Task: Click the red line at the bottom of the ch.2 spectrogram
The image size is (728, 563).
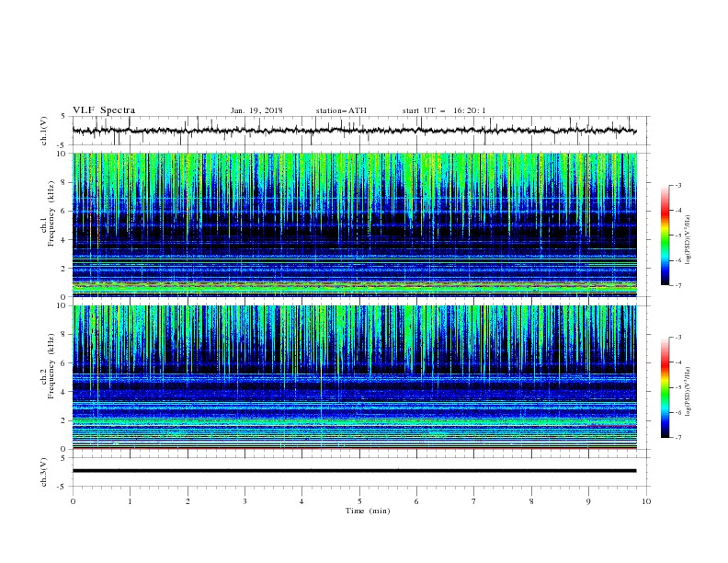Action: [354, 449]
